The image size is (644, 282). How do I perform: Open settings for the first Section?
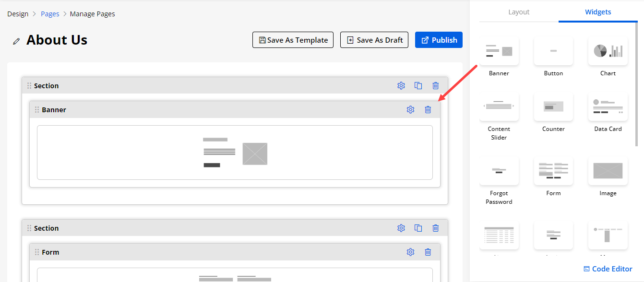[x=401, y=86]
